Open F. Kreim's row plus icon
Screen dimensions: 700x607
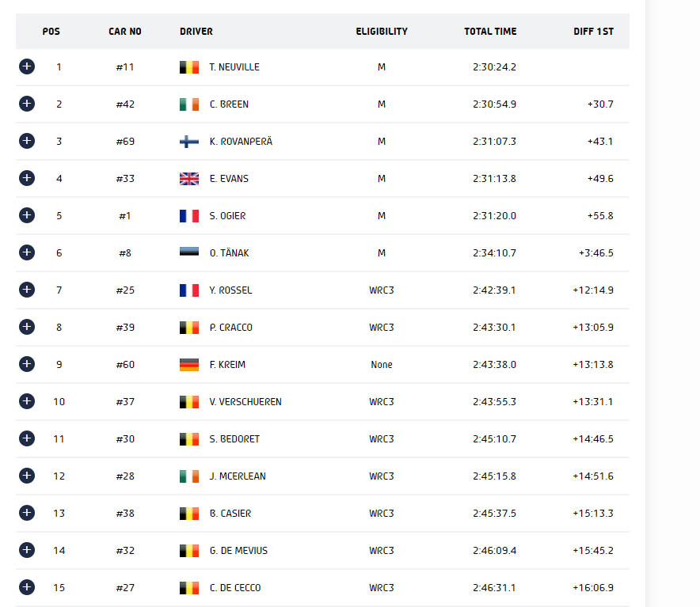click(27, 364)
